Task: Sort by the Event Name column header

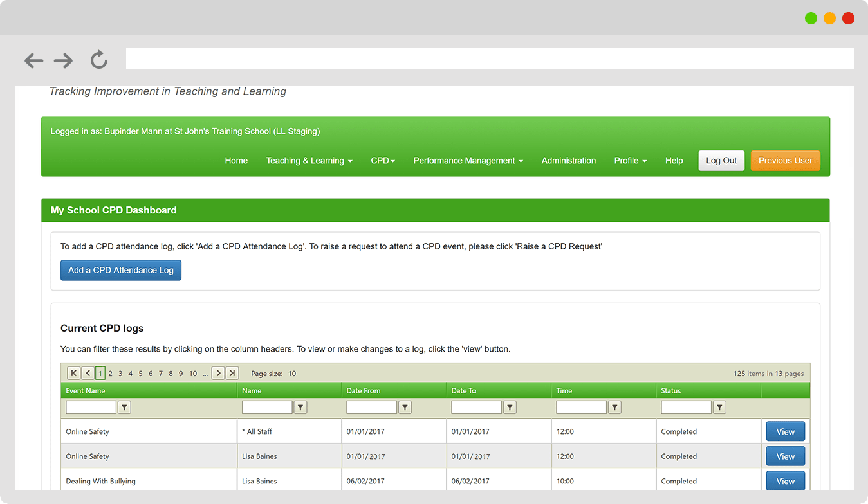Action: pyautogui.click(x=86, y=391)
